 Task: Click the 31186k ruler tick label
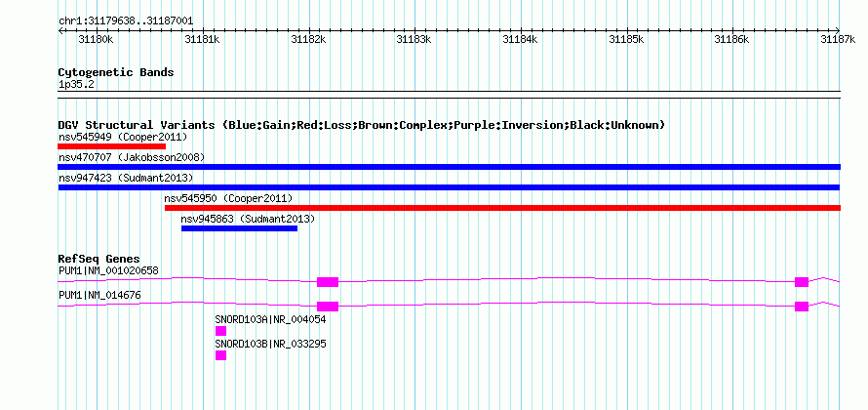(731, 39)
